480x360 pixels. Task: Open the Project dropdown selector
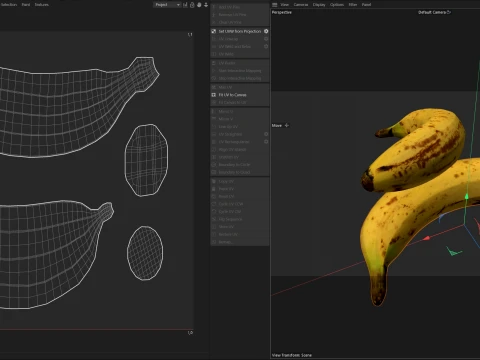tap(167, 5)
